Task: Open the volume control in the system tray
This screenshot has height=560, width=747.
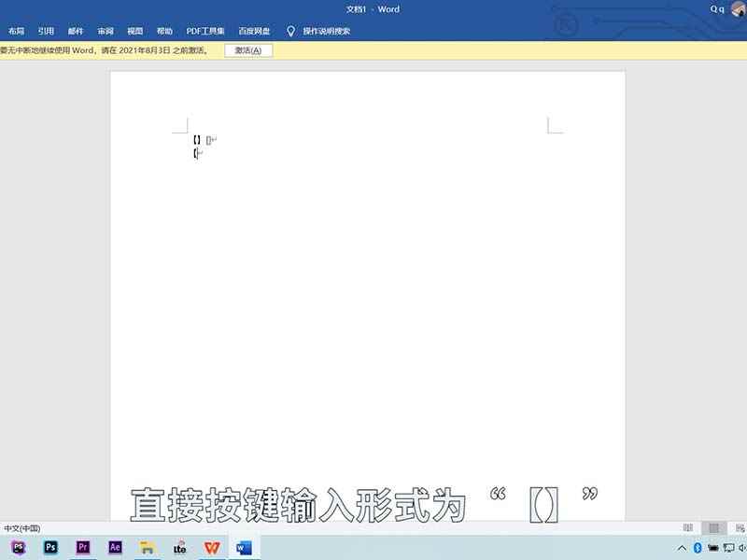Action: click(742, 550)
